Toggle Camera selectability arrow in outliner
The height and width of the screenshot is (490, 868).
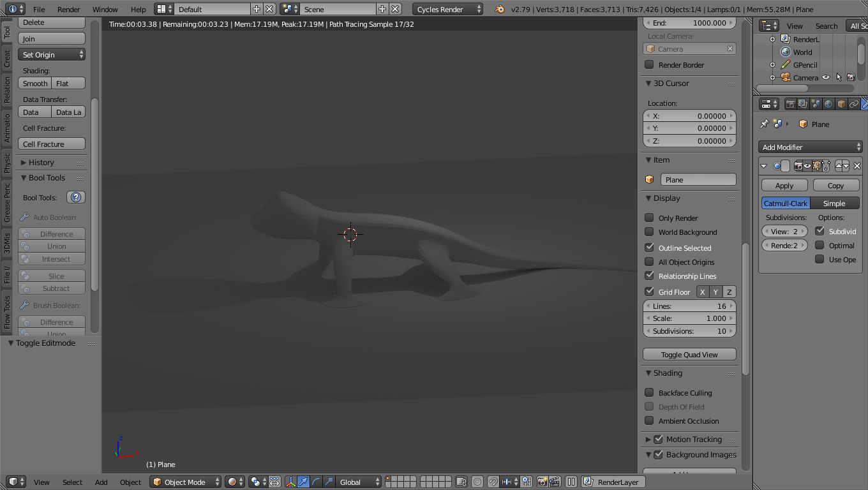pyautogui.click(x=839, y=77)
